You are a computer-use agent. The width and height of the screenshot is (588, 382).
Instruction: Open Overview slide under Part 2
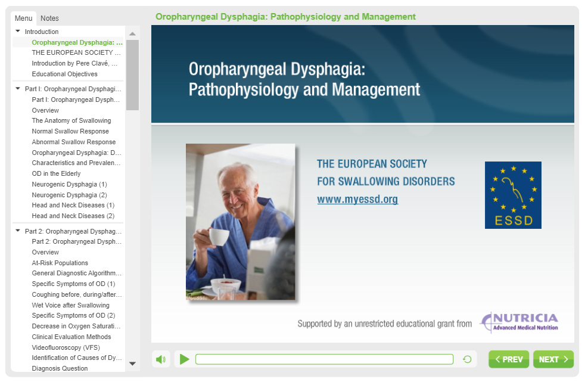(x=45, y=252)
